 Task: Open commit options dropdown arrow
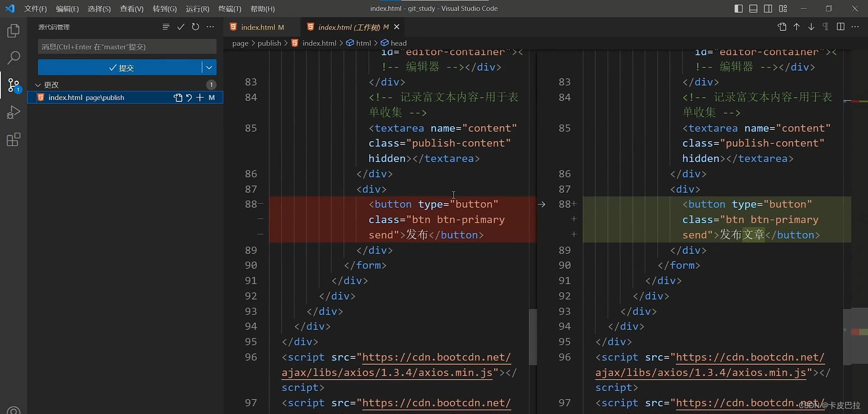click(209, 67)
